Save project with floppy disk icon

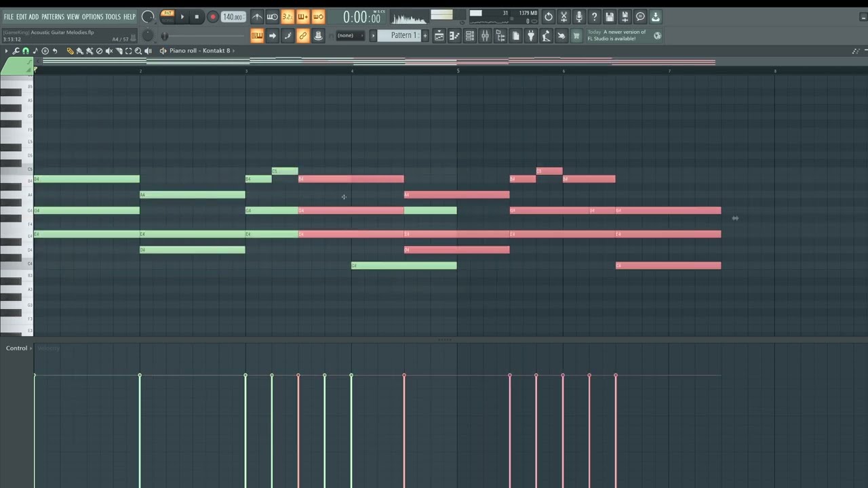610,17
